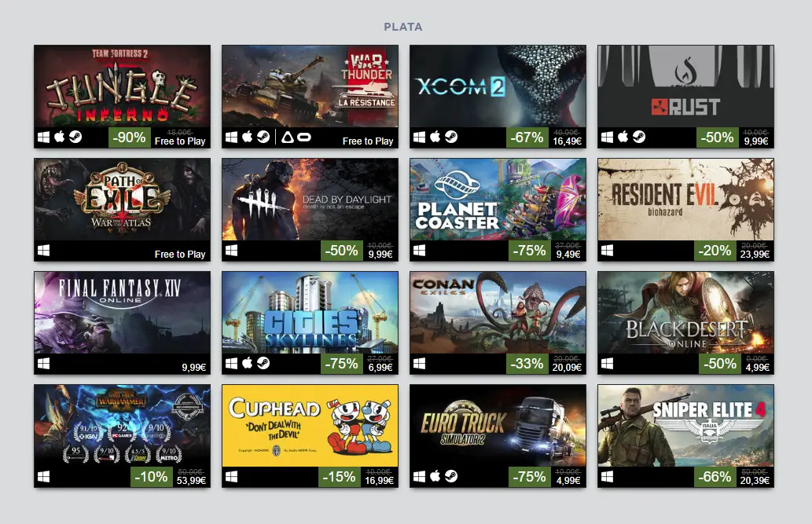The height and width of the screenshot is (524, 812).
Task: Click the Windows icon on XCOM 2 tile
Action: click(420, 137)
